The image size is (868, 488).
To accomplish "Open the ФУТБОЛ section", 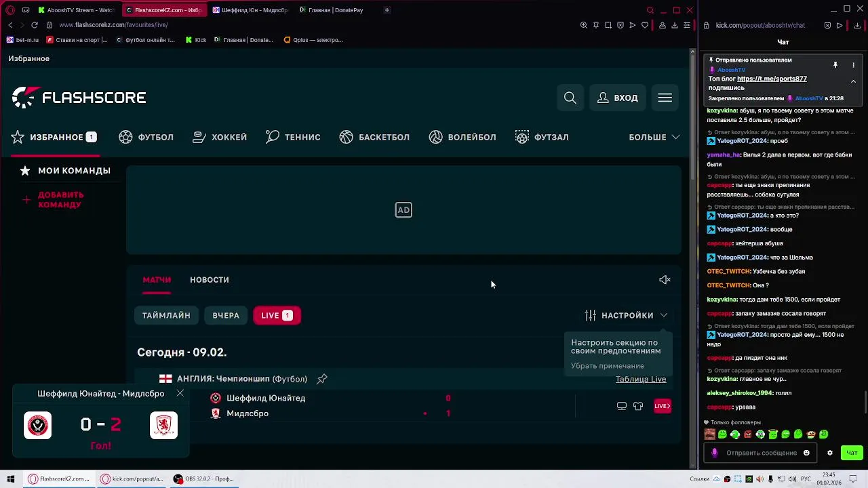I will (x=146, y=137).
